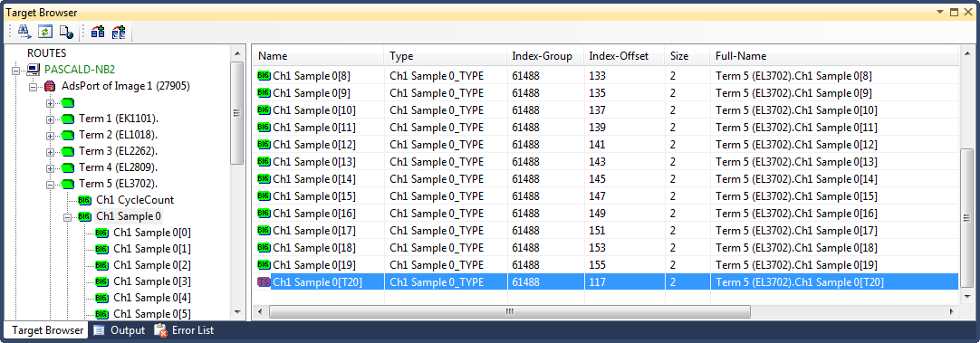Click the icon of Ch1 CycleCount node
980x343 pixels.
pos(85,201)
